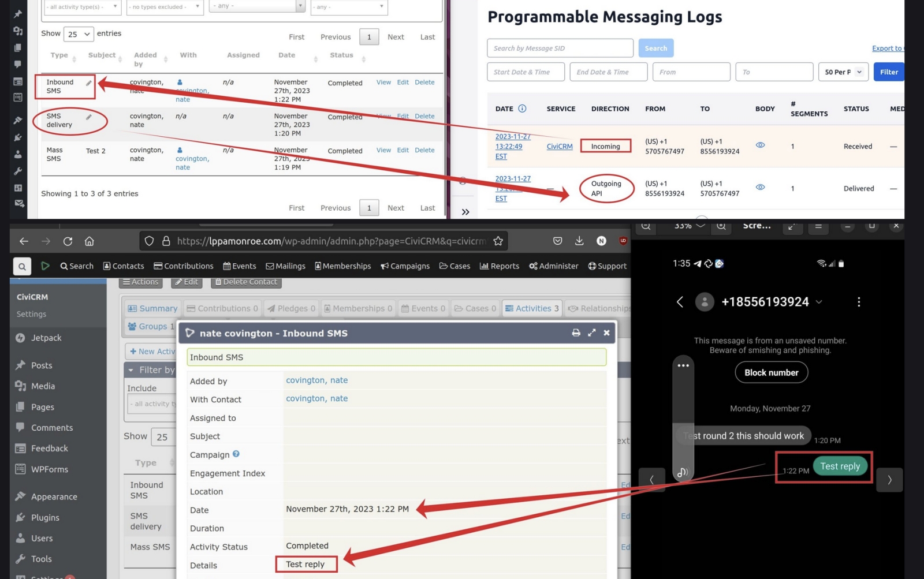
Task: Open the browser downloads icon
Action: pos(579,241)
